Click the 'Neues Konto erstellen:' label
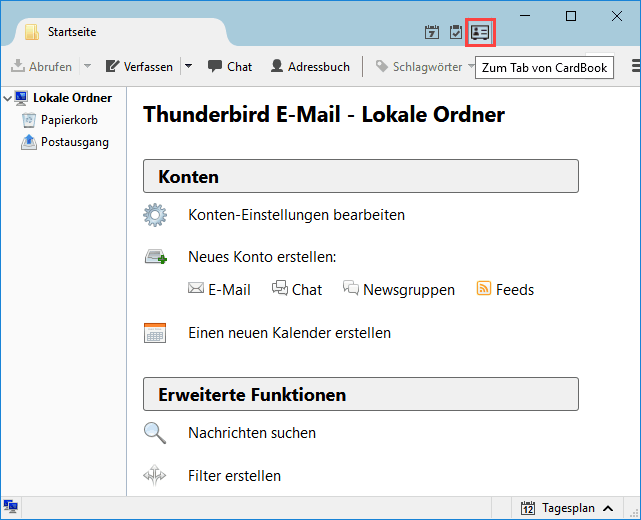The height and width of the screenshot is (520, 641). click(x=262, y=257)
